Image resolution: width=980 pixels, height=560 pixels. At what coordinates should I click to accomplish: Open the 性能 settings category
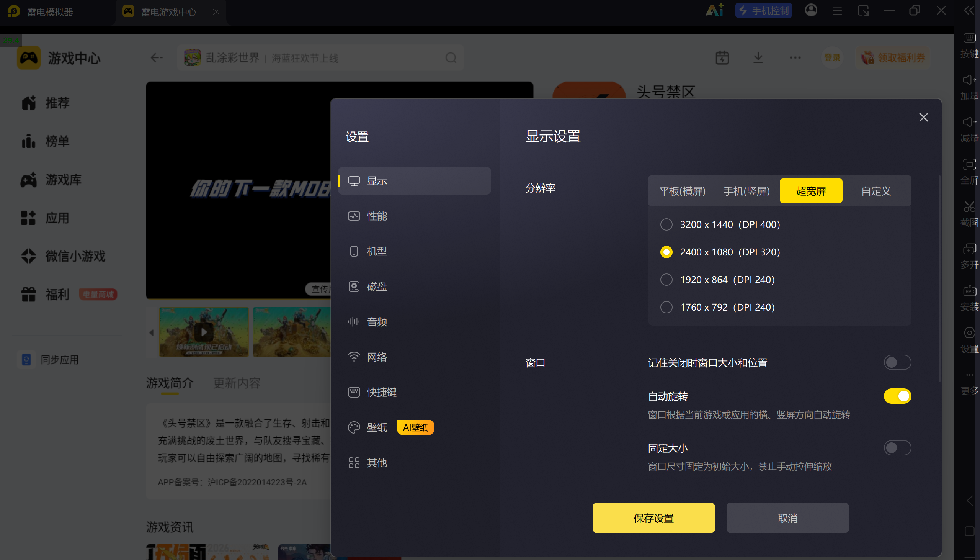[x=414, y=216]
